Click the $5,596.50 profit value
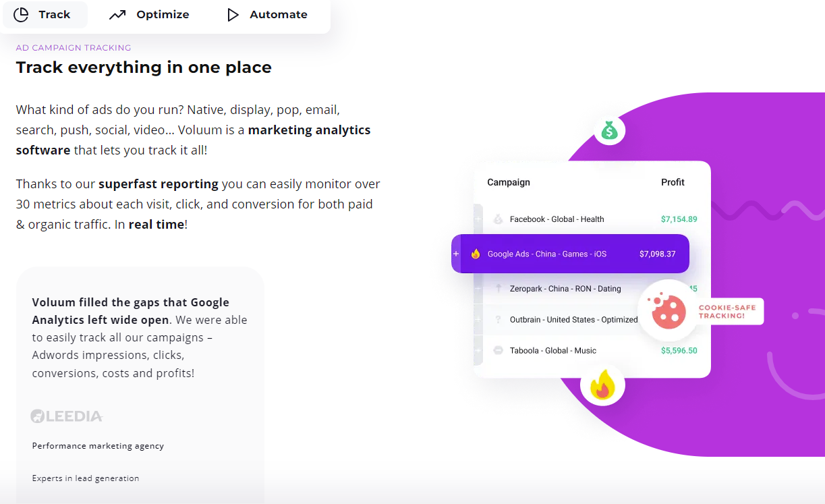Viewport: 825px width, 504px height. pyautogui.click(x=679, y=351)
